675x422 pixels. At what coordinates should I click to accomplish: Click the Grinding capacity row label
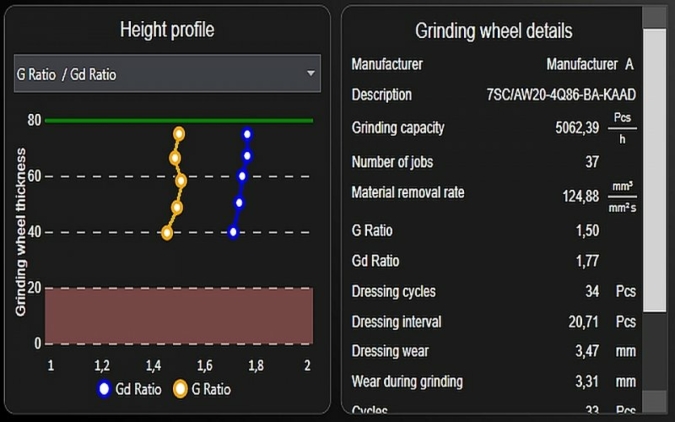coord(398,128)
